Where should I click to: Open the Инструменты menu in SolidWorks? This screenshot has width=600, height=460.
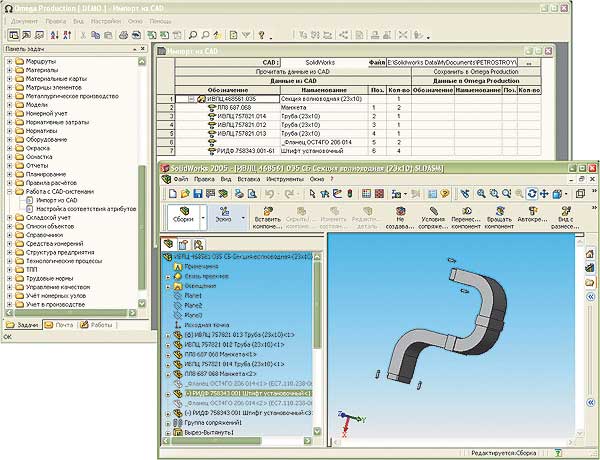[x=285, y=179]
